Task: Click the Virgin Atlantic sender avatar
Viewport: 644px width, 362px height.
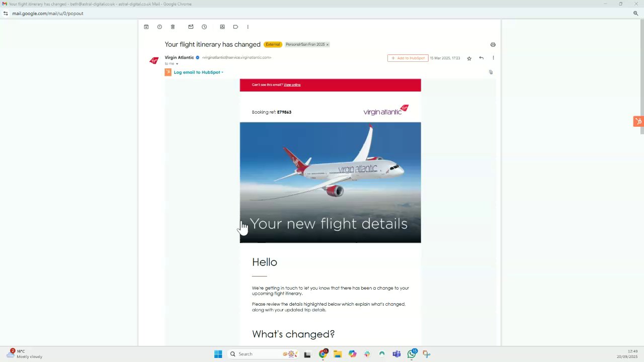Action: click(x=154, y=60)
